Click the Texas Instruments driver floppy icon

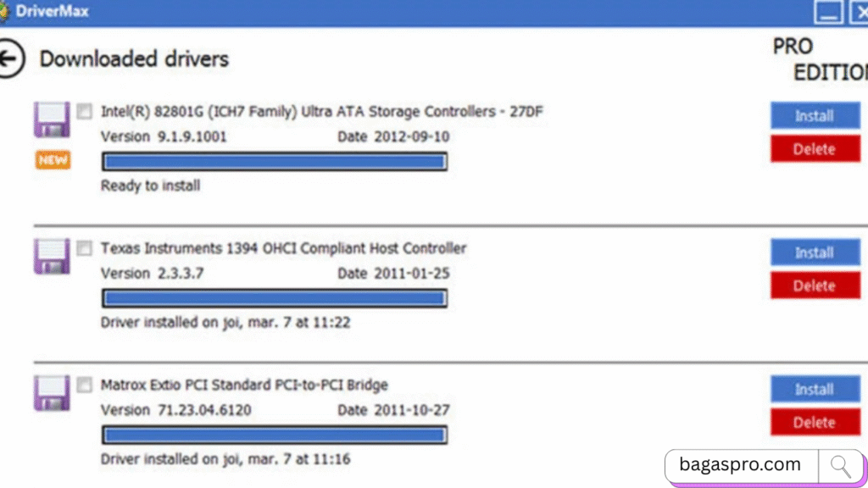point(51,256)
